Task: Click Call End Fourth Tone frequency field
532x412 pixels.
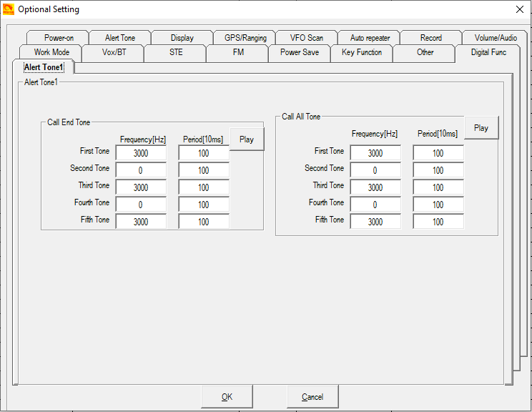Action: click(x=141, y=205)
